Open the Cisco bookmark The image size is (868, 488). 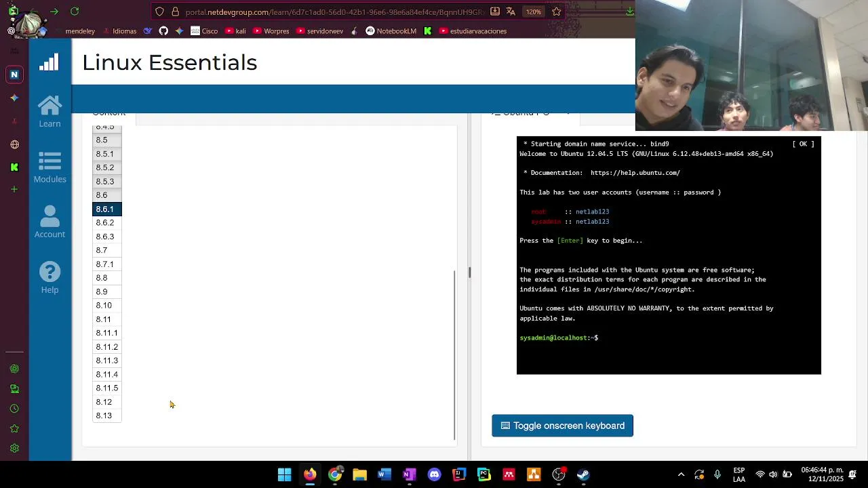coord(204,30)
